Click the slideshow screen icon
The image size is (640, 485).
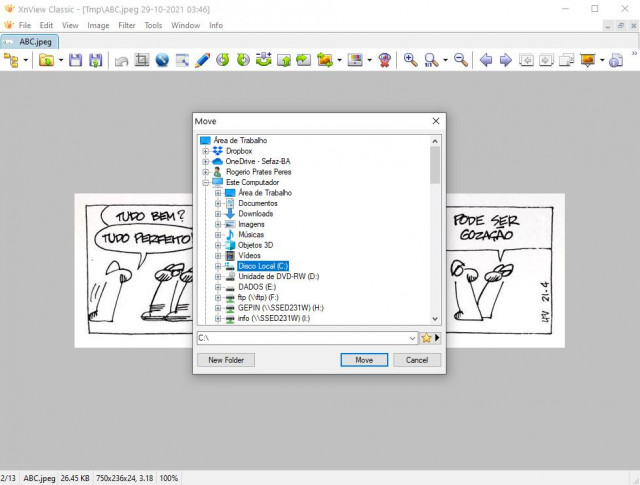point(588,60)
